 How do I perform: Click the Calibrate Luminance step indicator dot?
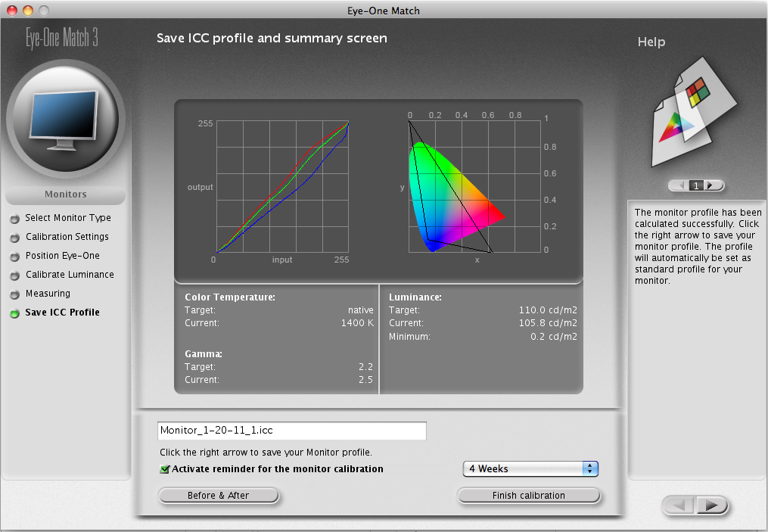pyautogui.click(x=15, y=275)
